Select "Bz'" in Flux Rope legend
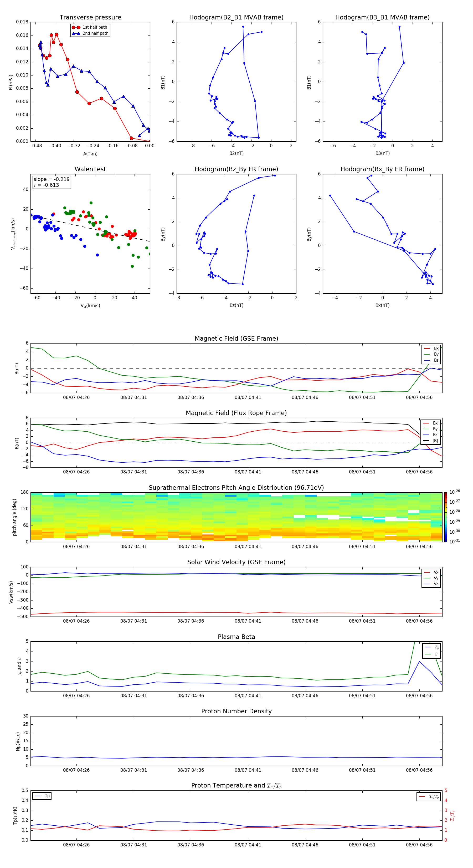Image resolution: width=473 pixels, height=868 pixels. pyautogui.click(x=431, y=435)
